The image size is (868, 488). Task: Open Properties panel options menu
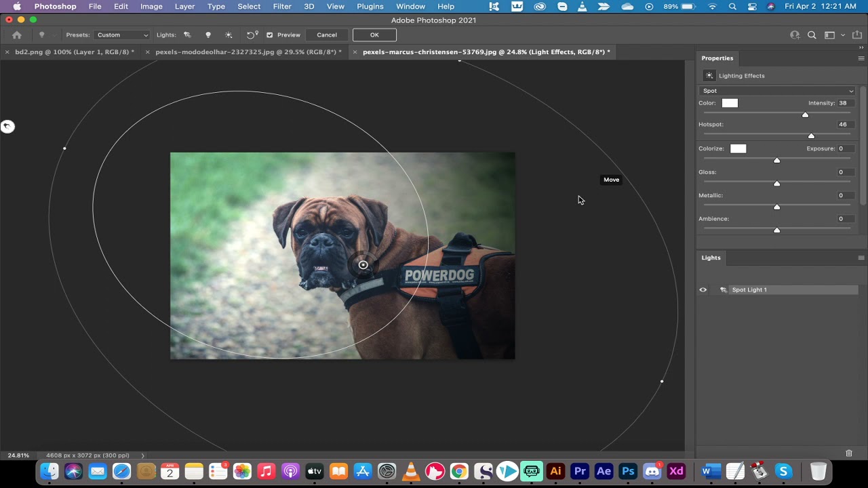point(861,58)
